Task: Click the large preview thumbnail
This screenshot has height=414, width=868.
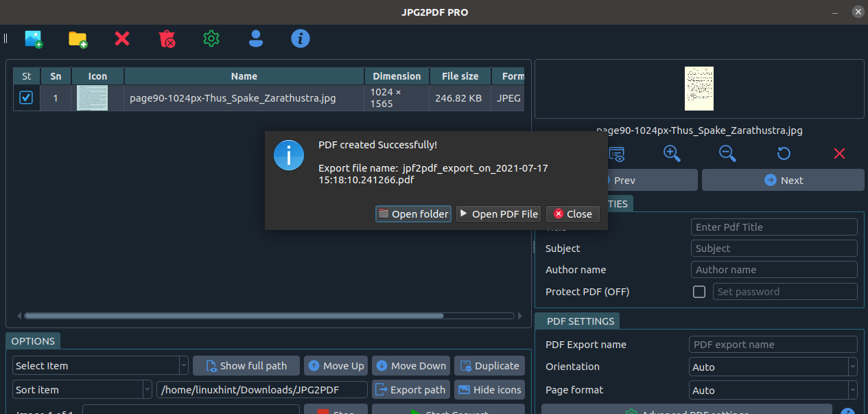Action: (699, 89)
